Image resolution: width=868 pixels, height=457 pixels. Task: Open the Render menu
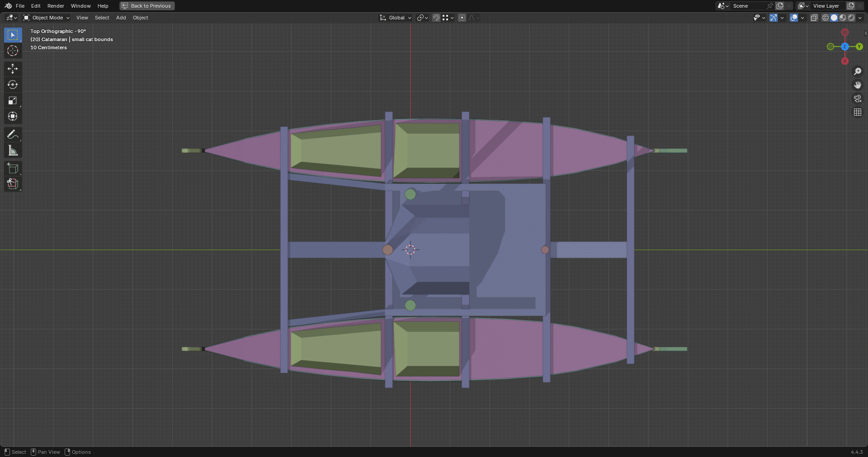(56, 6)
